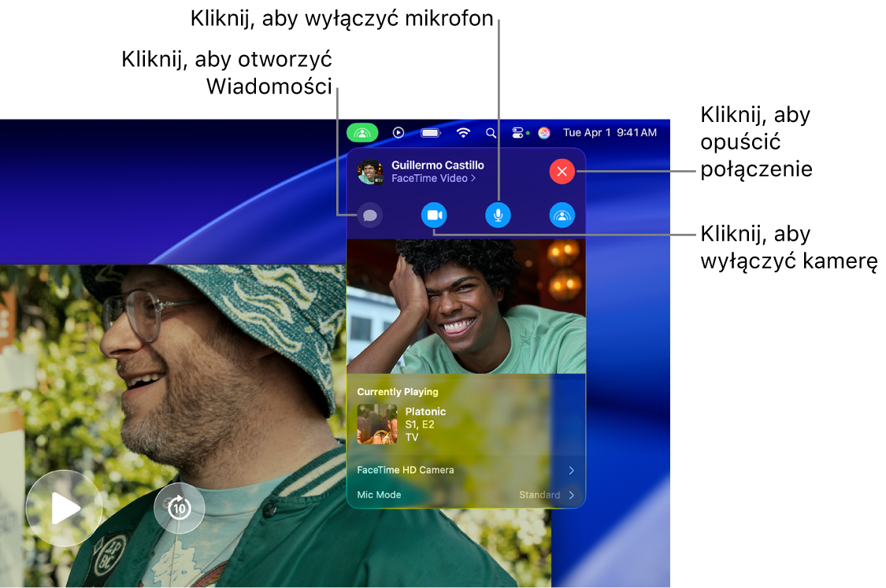
Task: Open Spotlight search magnifier icon
Action: pyautogui.click(x=491, y=133)
